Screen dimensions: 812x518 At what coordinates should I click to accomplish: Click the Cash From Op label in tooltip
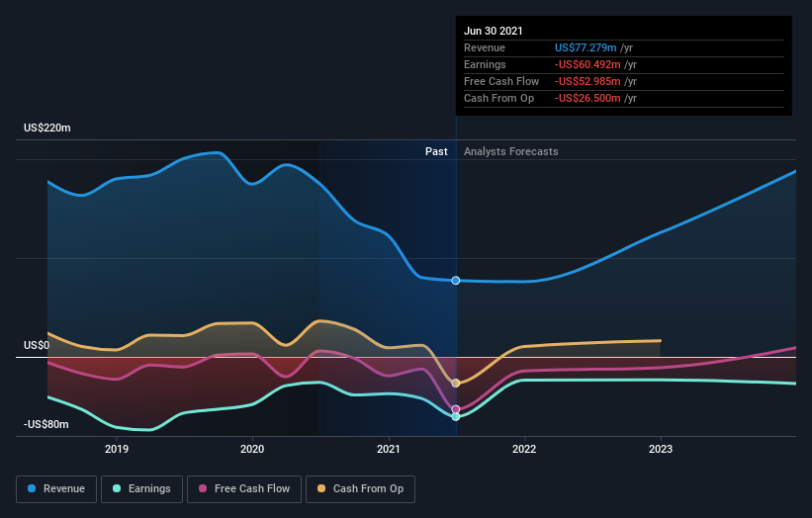[498, 98]
